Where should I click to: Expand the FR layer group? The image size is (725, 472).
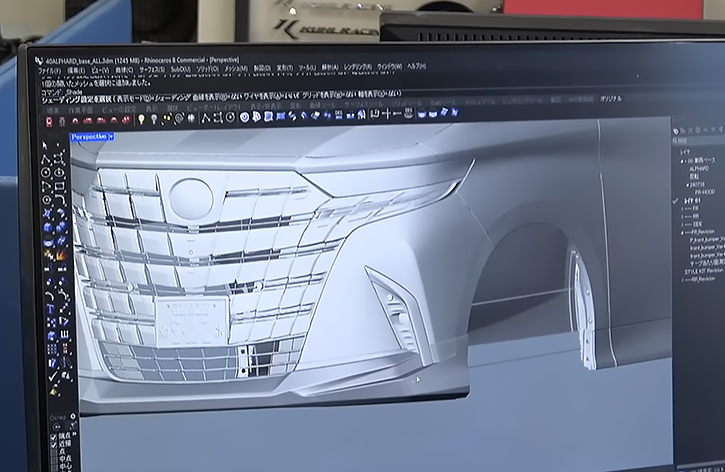point(682,209)
